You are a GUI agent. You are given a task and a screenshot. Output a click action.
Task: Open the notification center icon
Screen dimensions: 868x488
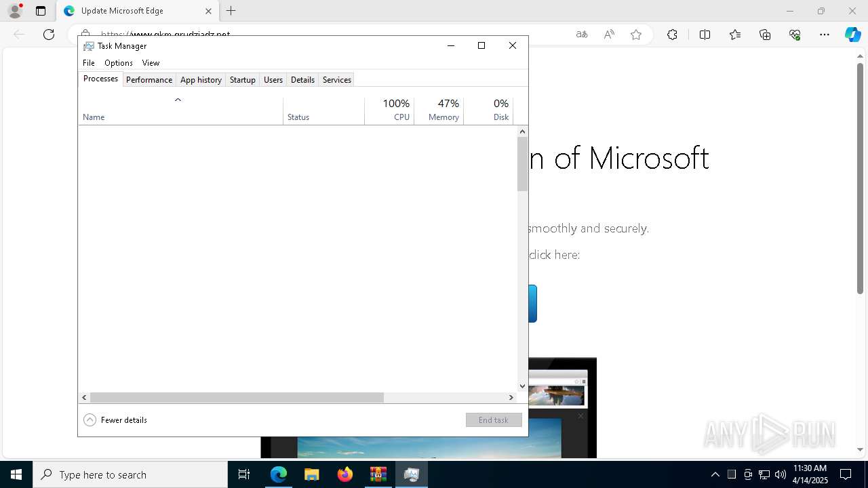[846, 474]
